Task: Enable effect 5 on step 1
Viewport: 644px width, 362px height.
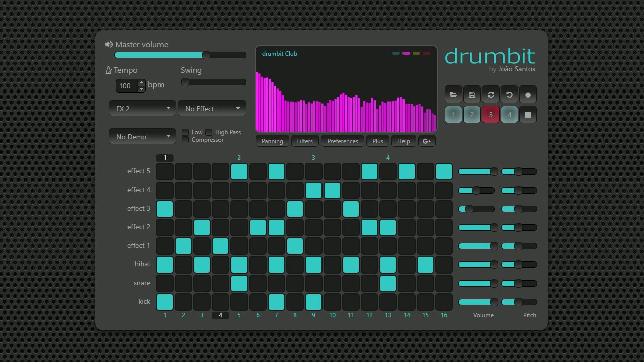Action: click(165, 171)
